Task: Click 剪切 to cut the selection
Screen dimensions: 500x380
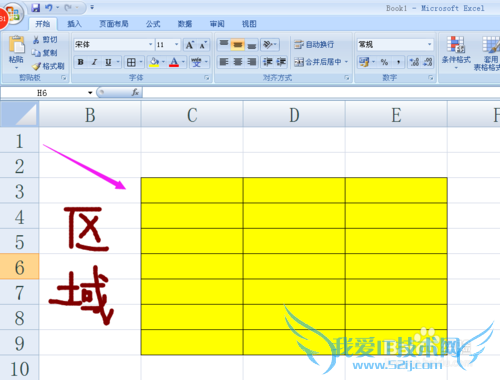Action: (x=45, y=40)
